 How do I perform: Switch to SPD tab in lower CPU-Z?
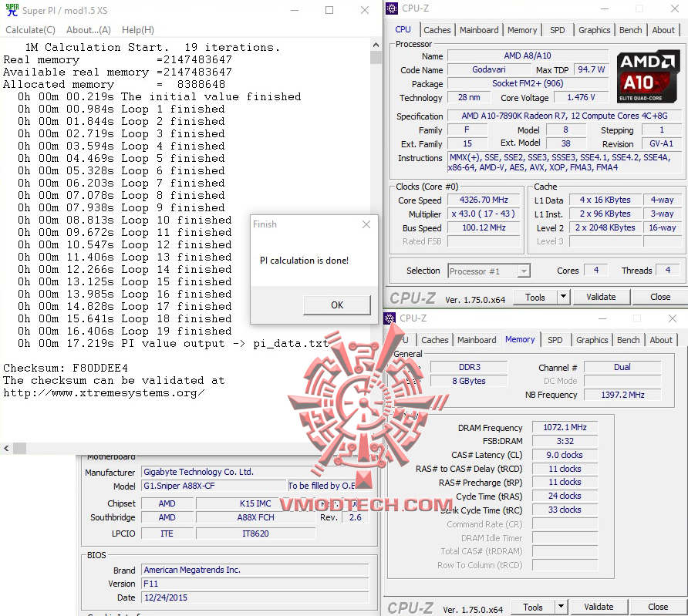point(555,340)
